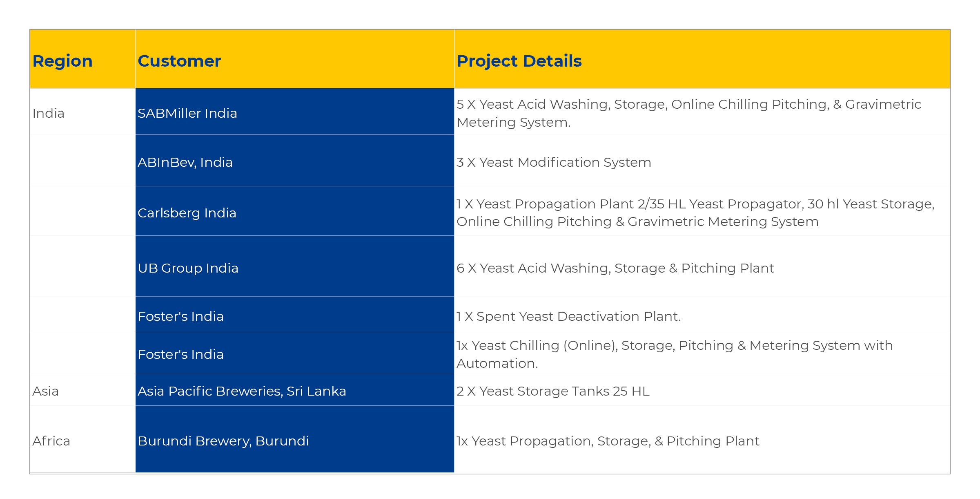This screenshot has height=499, width=980.
Task: Click the 3 X Yeast Modification System text
Action: click(x=554, y=162)
